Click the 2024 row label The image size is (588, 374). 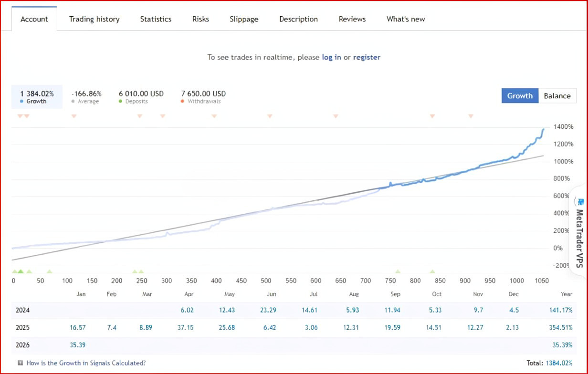click(22, 310)
